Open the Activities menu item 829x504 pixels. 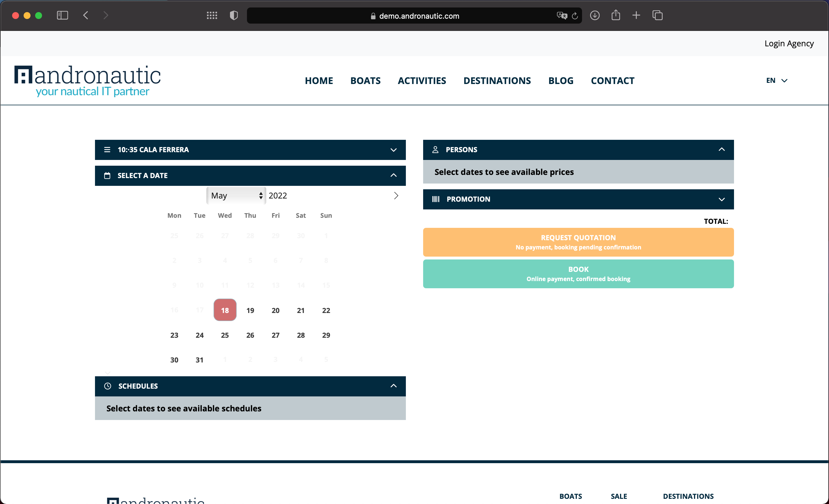[x=422, y=81]
